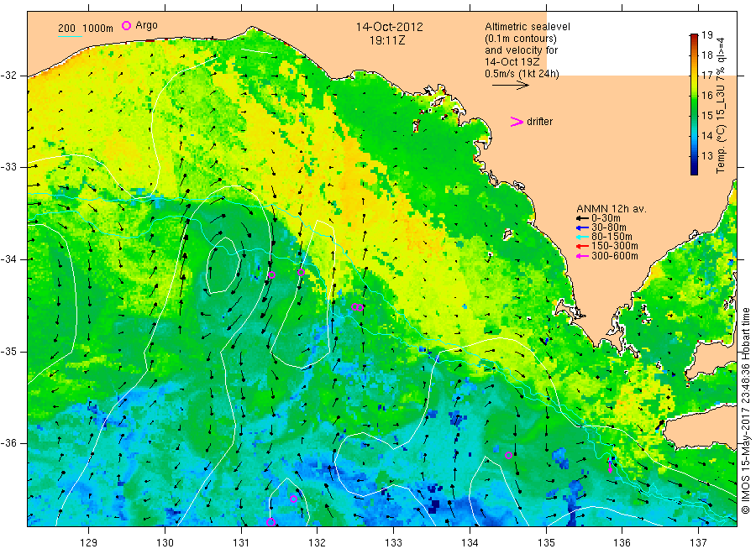
Task: Click the longitude label 135
Action: tap(546, 543)
